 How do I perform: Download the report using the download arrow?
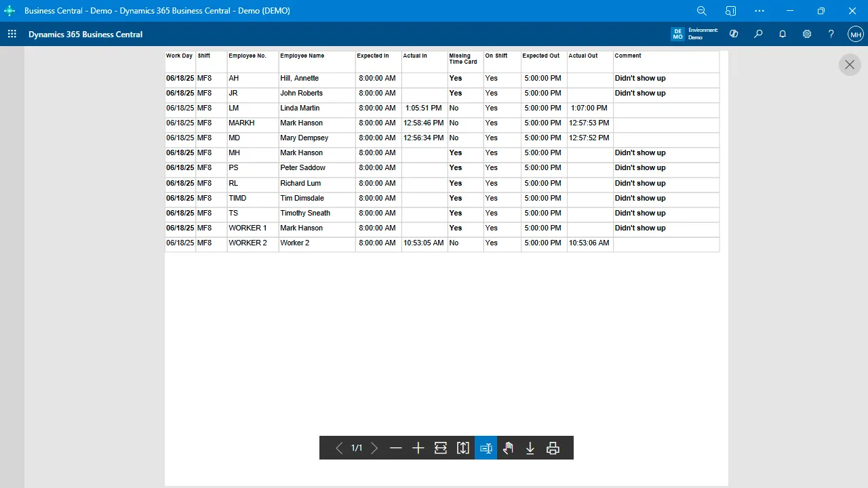pos(530,448)
